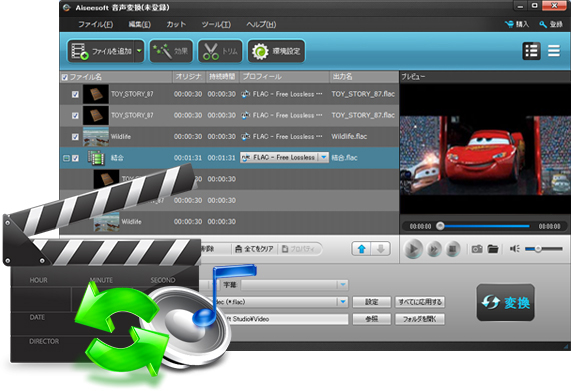This screenshot has height=391, width=571.
Task: Open the ツール(T) menu
Action: pyautogui.click(x=216, y=24)
